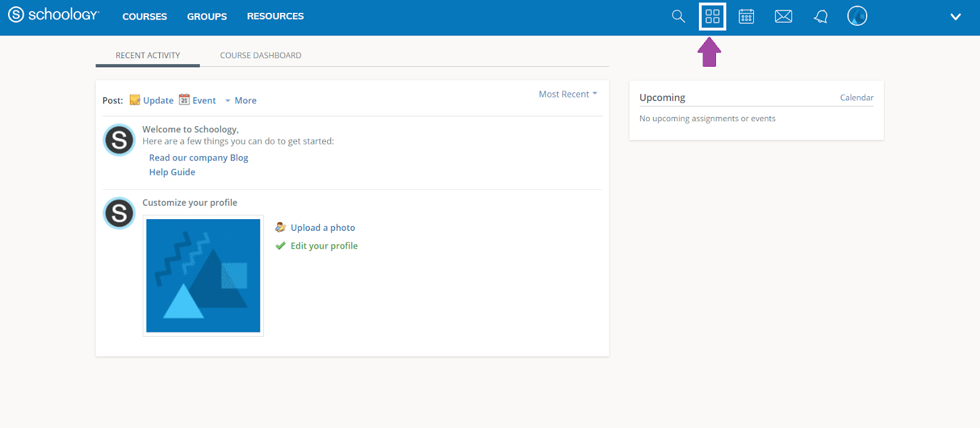Open the COURSES menu

(145, 17)
